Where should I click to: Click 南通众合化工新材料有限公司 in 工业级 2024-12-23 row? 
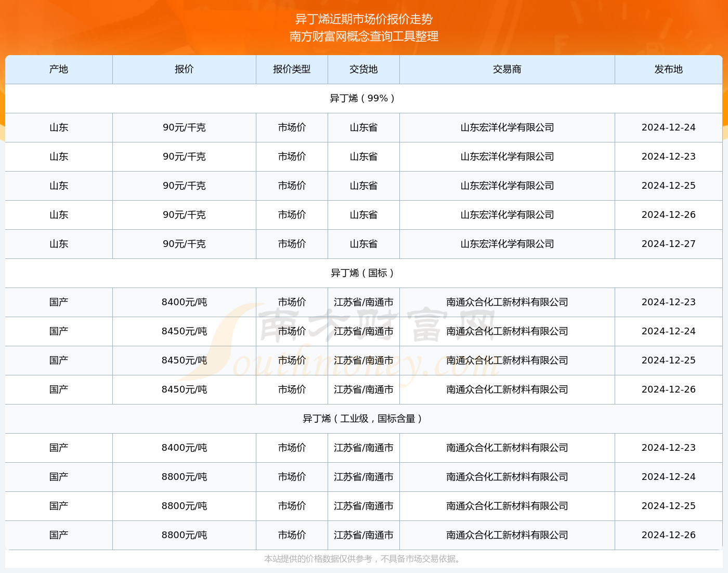(507, 448)
